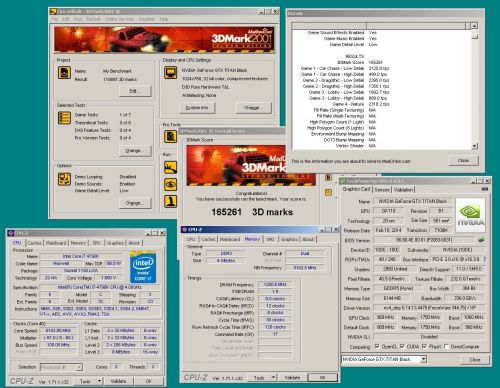The image size is (500, 388).
Task: Open the GPU selection dropdown in GPU-Z
Action: tap(423, 359)
